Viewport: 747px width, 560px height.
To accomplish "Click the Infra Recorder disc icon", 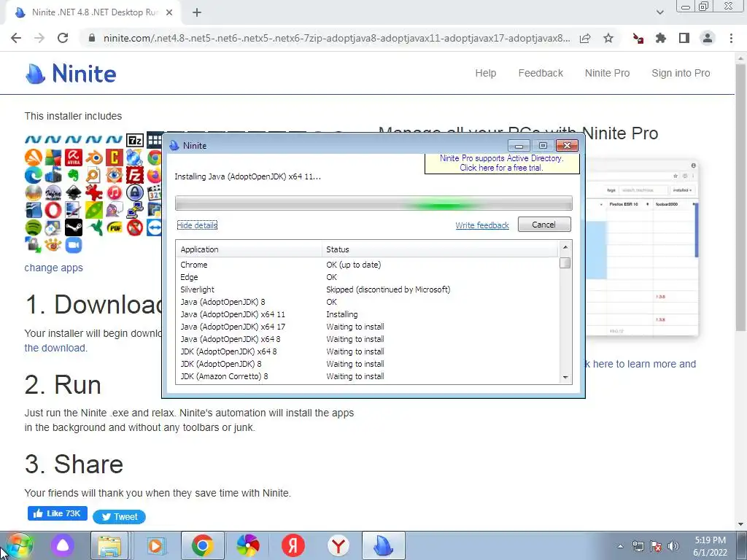I will click(53, 192).
